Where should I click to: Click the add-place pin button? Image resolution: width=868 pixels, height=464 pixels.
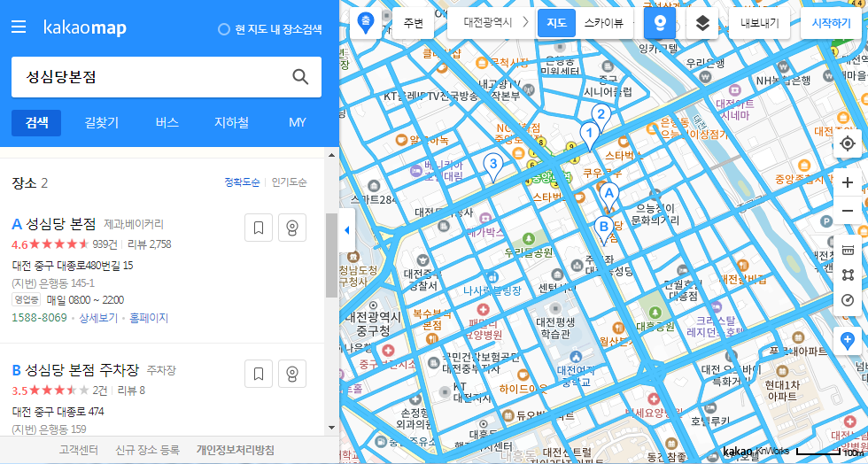(848, 340)
